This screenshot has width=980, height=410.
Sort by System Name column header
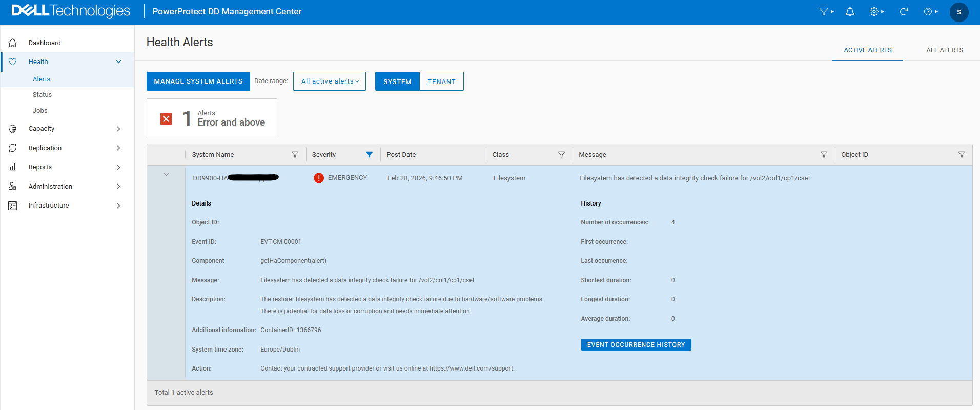tap(213, 154)
